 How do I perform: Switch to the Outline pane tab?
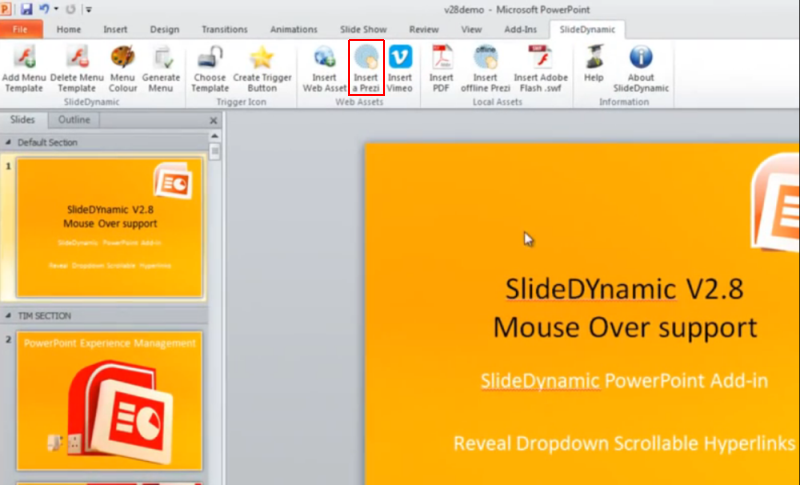pos(74,120)
